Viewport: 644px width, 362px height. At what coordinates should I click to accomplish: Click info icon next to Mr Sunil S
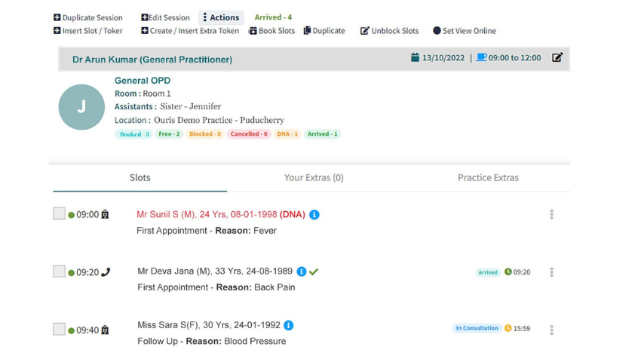click(x=314, y=215)
